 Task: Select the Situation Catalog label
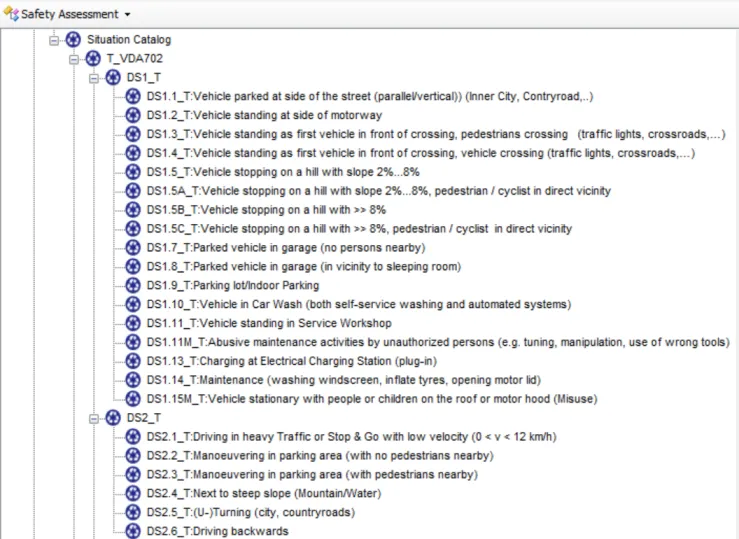pyautogui.click(x=129, y=40)
